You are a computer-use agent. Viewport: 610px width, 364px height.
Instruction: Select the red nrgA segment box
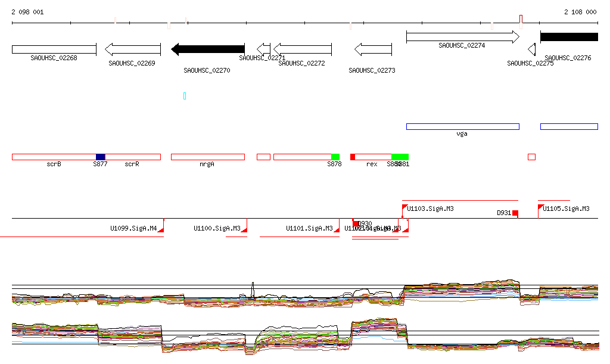pos(208,157)
